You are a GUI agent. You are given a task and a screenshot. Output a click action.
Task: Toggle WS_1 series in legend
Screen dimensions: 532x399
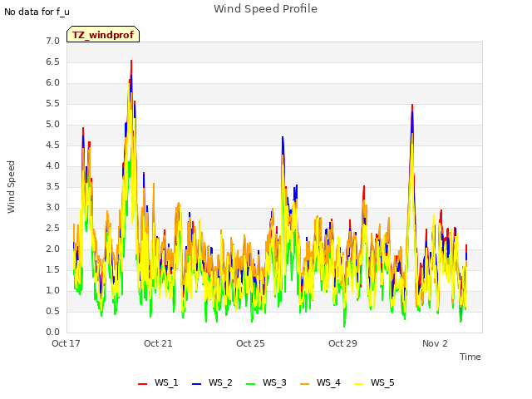point(158,382)
